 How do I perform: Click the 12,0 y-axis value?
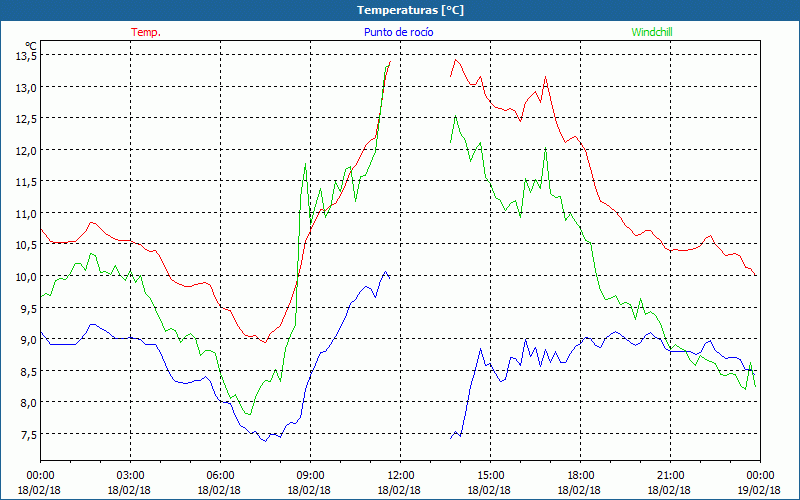tap(26, 151)
